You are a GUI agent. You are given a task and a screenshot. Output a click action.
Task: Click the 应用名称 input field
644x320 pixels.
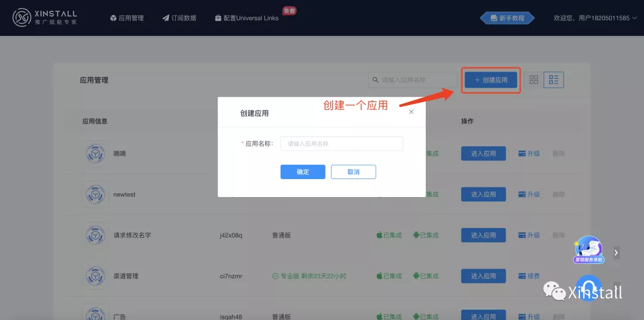tap(342, 143)
